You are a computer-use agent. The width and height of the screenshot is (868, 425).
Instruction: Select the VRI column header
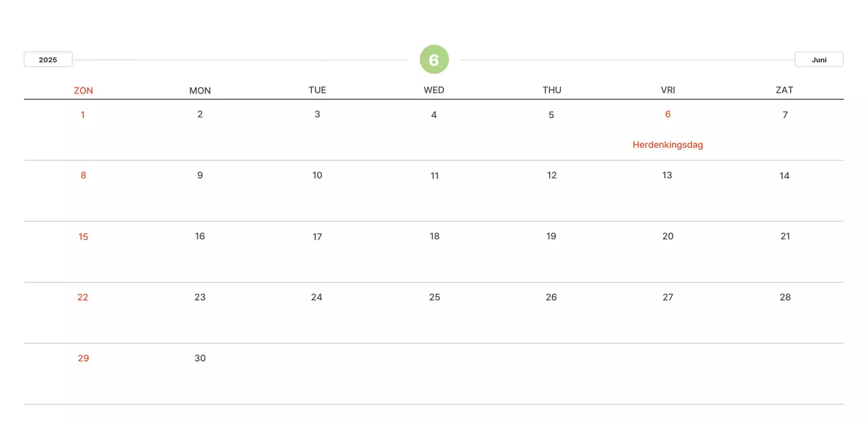[668, 90]
